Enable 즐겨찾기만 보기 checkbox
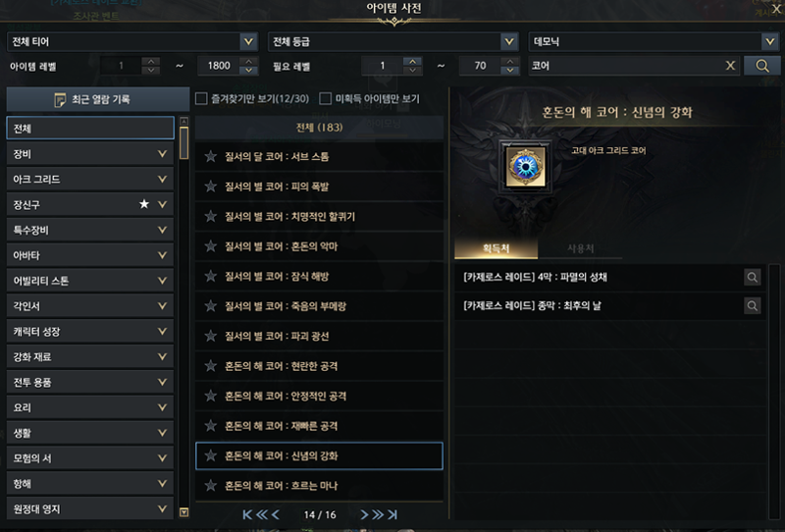Viewport: 785px width, 532px height. click(201, 99)
